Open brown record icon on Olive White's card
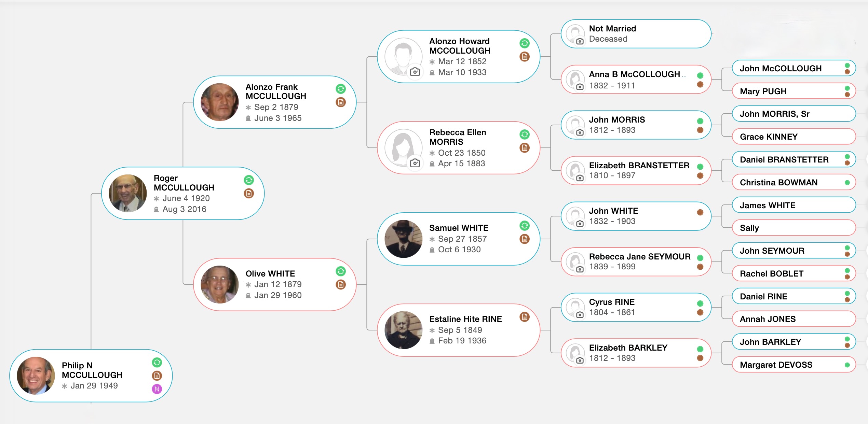This screenshot has height=424, width=868. pyautogui.click(x=341, y=284)
